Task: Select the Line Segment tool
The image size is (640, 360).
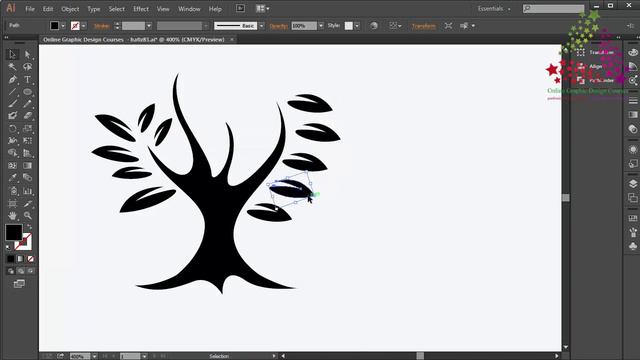Action: (x=12, y=92)
